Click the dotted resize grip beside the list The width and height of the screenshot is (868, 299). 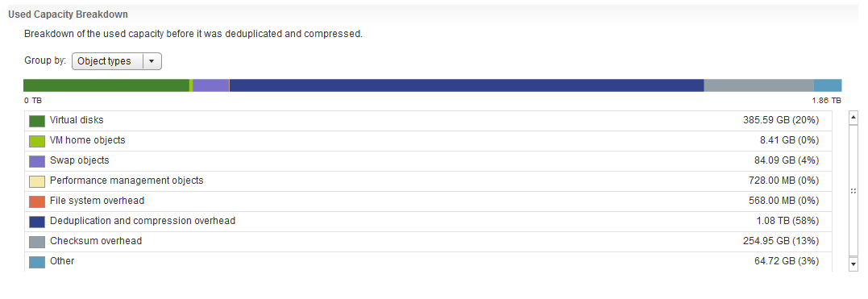tap(853, 190)
